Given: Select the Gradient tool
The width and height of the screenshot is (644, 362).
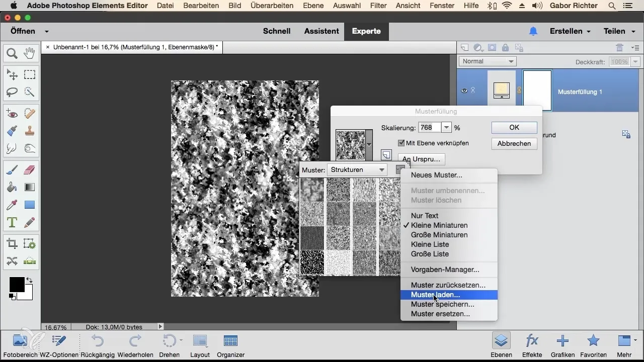Looking at the screenshot, I should 30,188.
